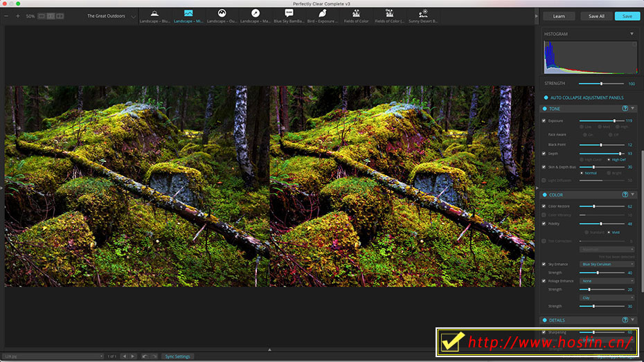The height and width of the screenshot is (362, 644).
Task: Apply the highlighted Landscape - Mi... preset
Action: (188, 17)
